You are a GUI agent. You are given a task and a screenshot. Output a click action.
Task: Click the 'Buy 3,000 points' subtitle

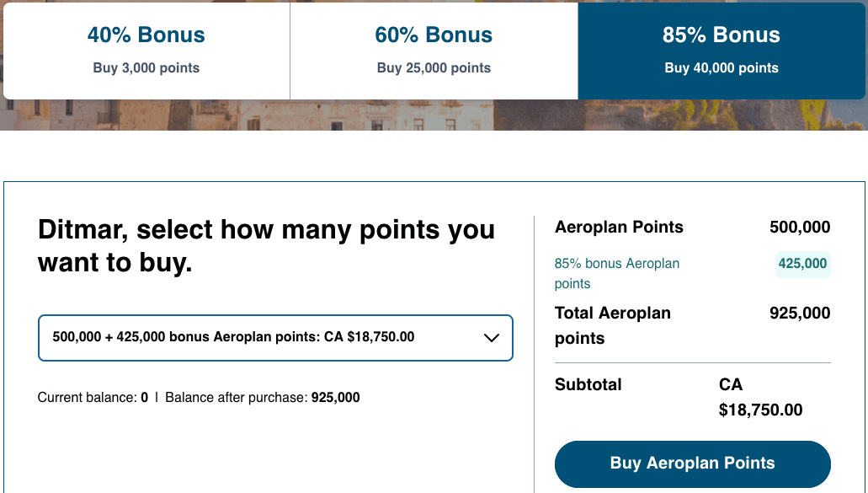(146, 68)
